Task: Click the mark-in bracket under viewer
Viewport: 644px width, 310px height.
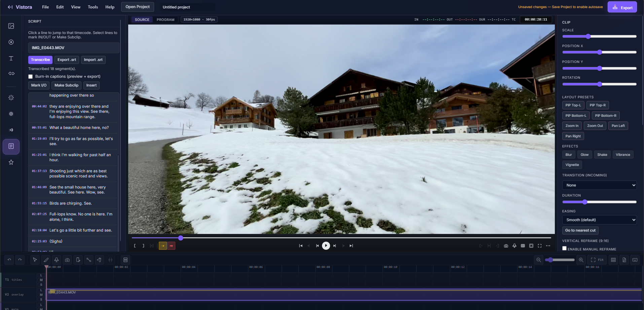Action: click(x=135, y=246)
